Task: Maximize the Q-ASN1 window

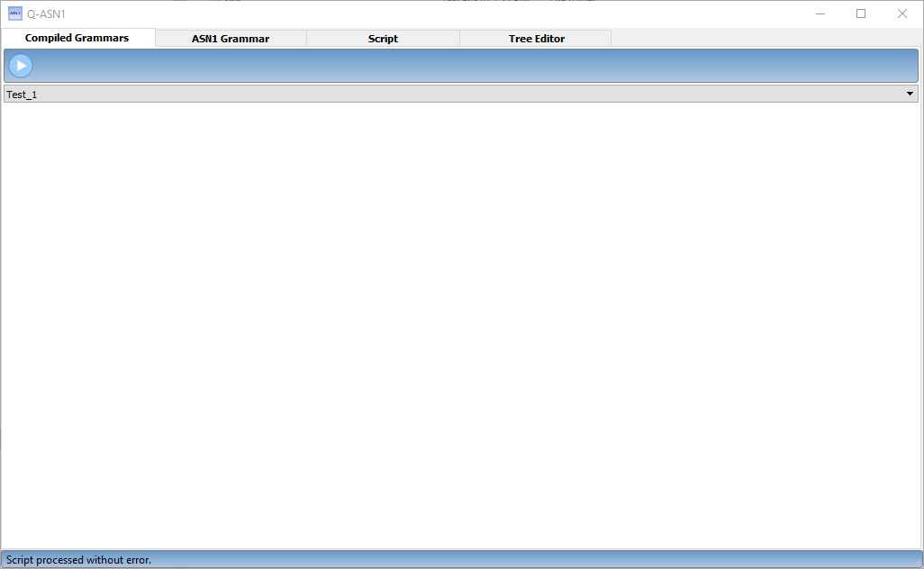Action: tap(861, 14)
